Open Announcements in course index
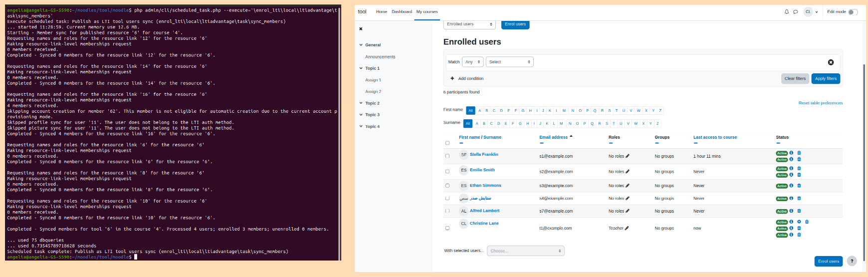The height and width of the screenshot is (277, 868). pos(380,57)
